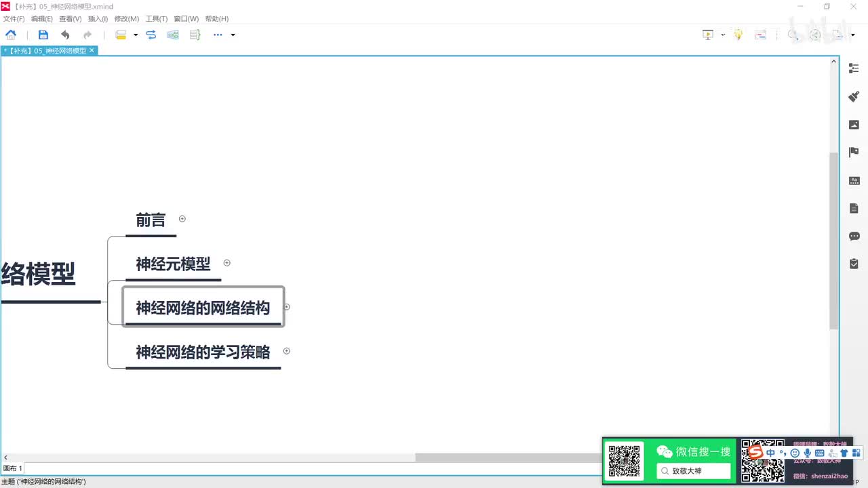Click the horizontal scrollbar thumb of the canvas
This screenshot has height=488, width=868.
click(509, 457)
